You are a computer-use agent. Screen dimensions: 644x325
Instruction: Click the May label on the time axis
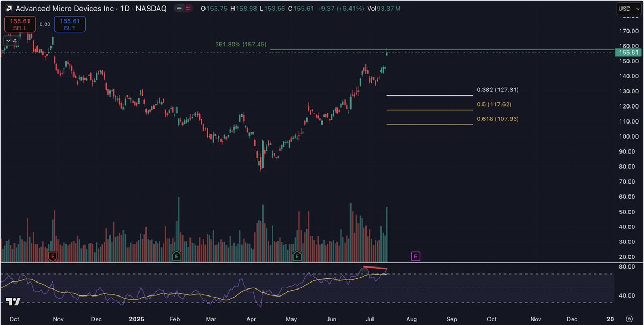(291, 319)
